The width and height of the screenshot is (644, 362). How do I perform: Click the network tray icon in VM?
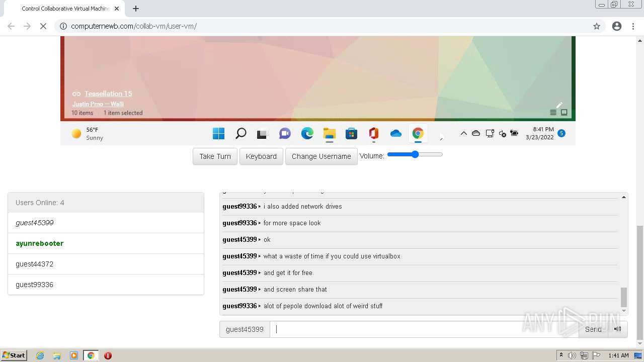coord(490,133)
